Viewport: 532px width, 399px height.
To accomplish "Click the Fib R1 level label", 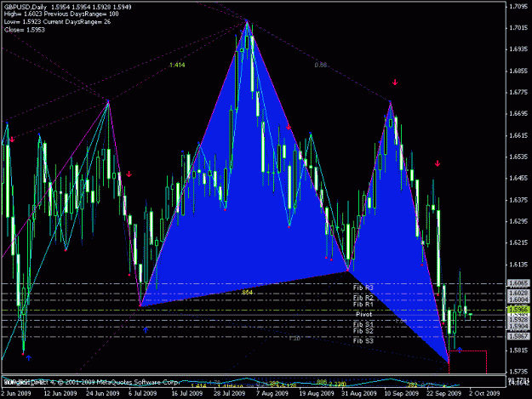I will [363, 305].
